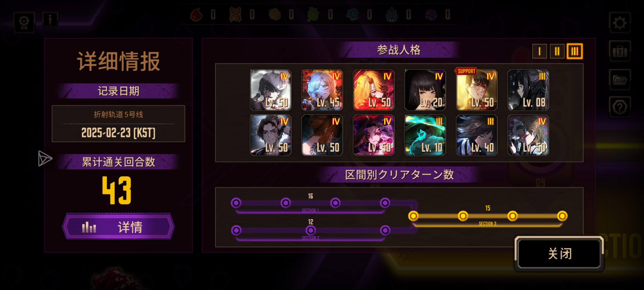Click the paper-plane arrow icon
This screenshot has height=290, width=644.
point(45,158)
